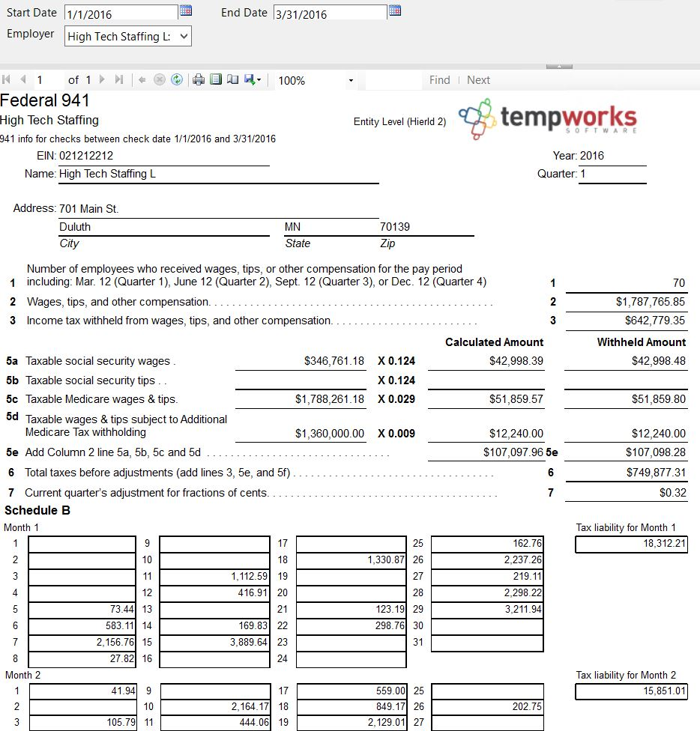Select line 7 adjustment $0.32
Screen dimensions: 700x731
pos(672,493)
